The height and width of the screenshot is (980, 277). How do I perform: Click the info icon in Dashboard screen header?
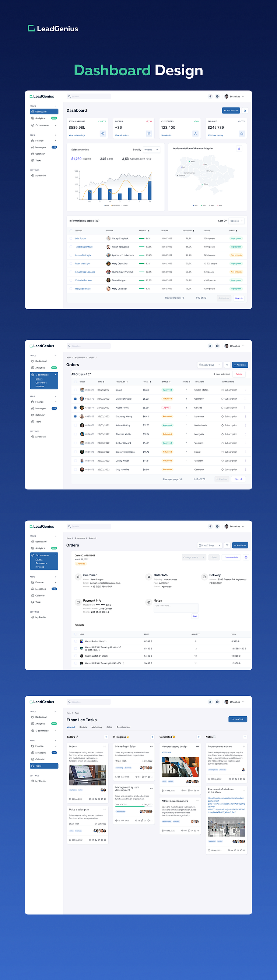(x=217, y=96)
